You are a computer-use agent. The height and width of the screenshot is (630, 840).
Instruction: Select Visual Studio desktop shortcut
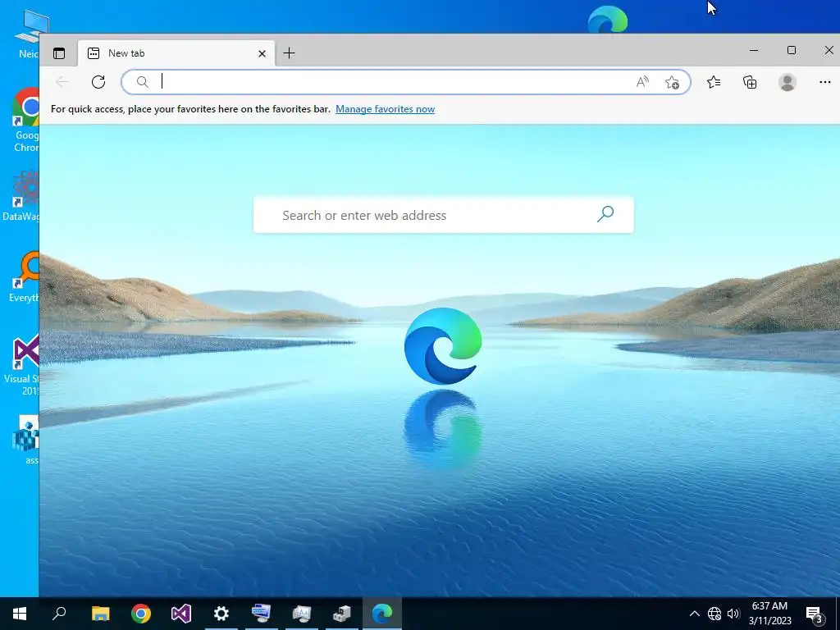(21, 365)
